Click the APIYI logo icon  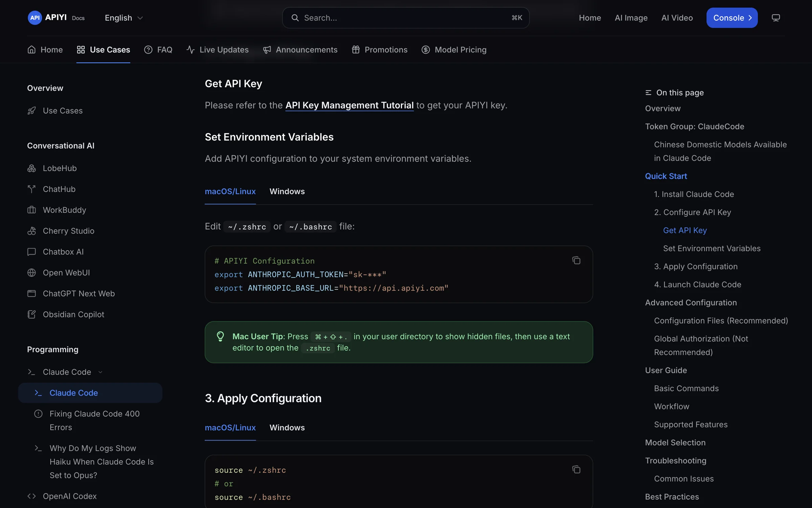point(35,18)
